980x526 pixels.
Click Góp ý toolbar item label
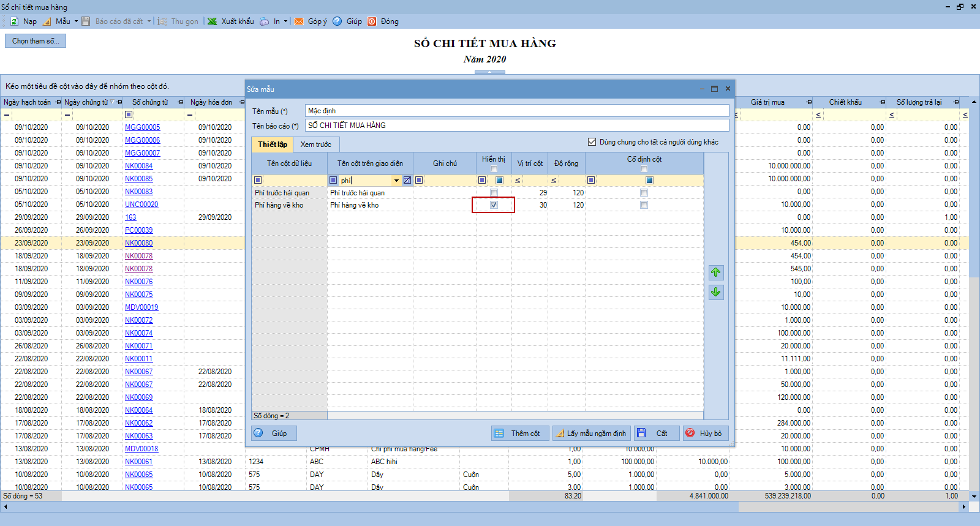coord(317,21)
